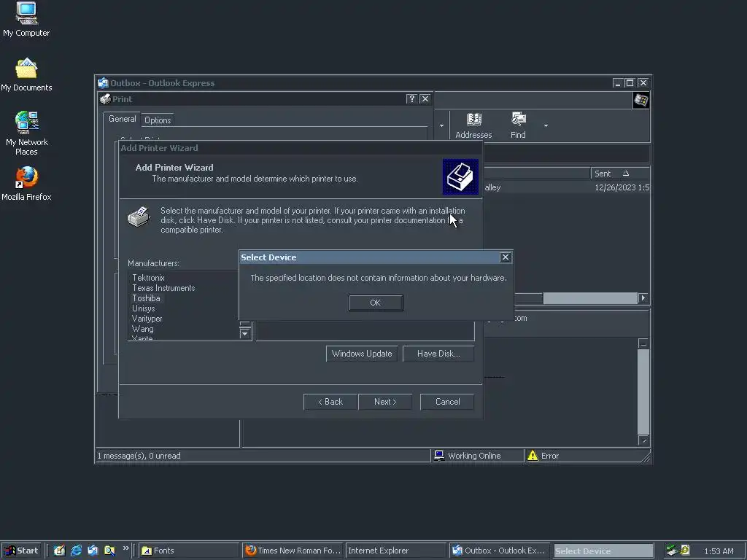Click right arrow of message list scrollbar
The height and width of the screenshot is (560, 747).
pos(643,298)
